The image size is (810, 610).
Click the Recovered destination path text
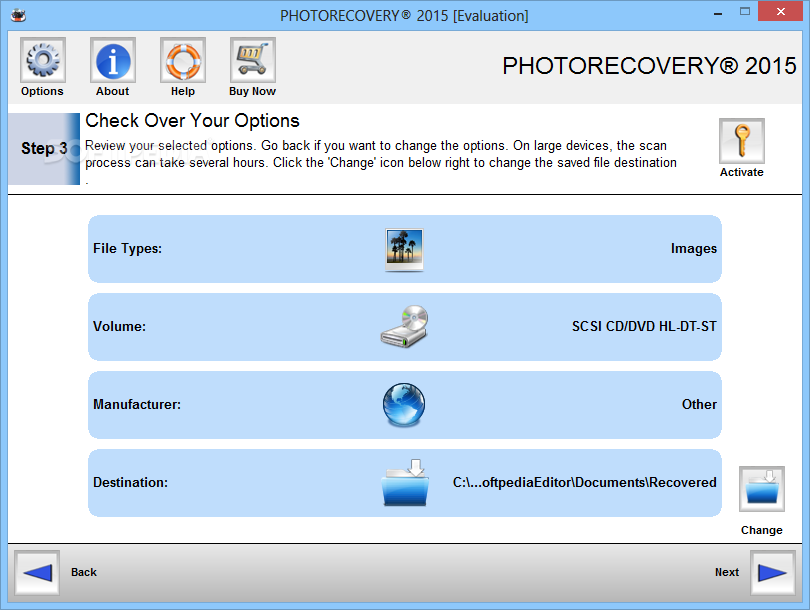click(585, 482)
